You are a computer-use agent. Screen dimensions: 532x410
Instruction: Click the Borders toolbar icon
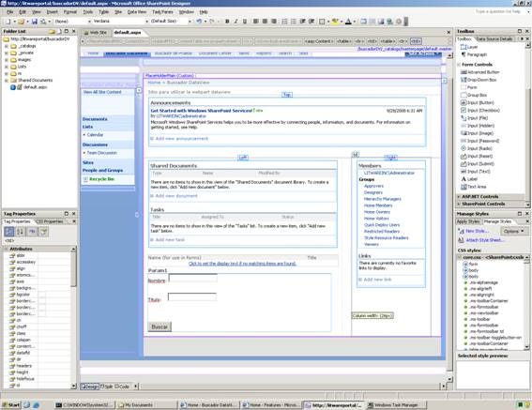322,22
